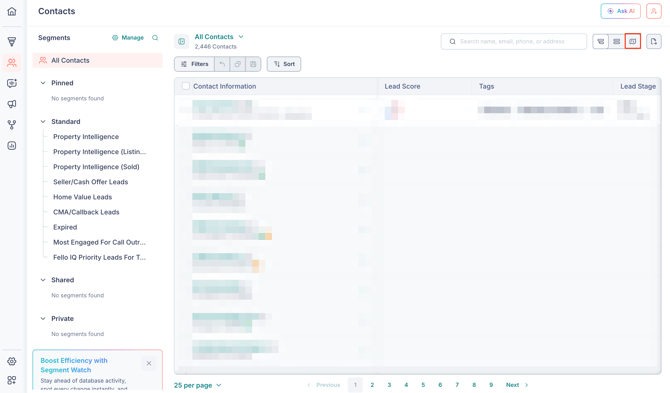Open Property Intelligence (Sold) segment
The height and width of the screenshot is (393, 670).
(96, 167)
